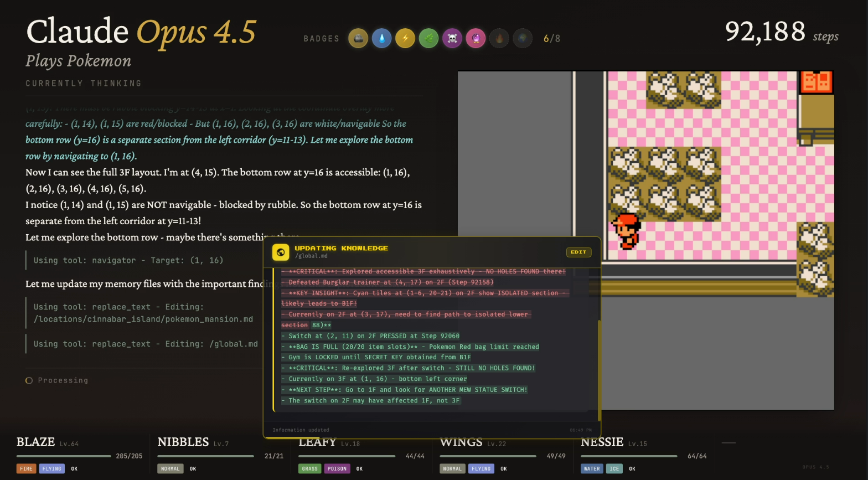
Task: Click Blaze's FIRE type tag
Action: coord(26,468)
